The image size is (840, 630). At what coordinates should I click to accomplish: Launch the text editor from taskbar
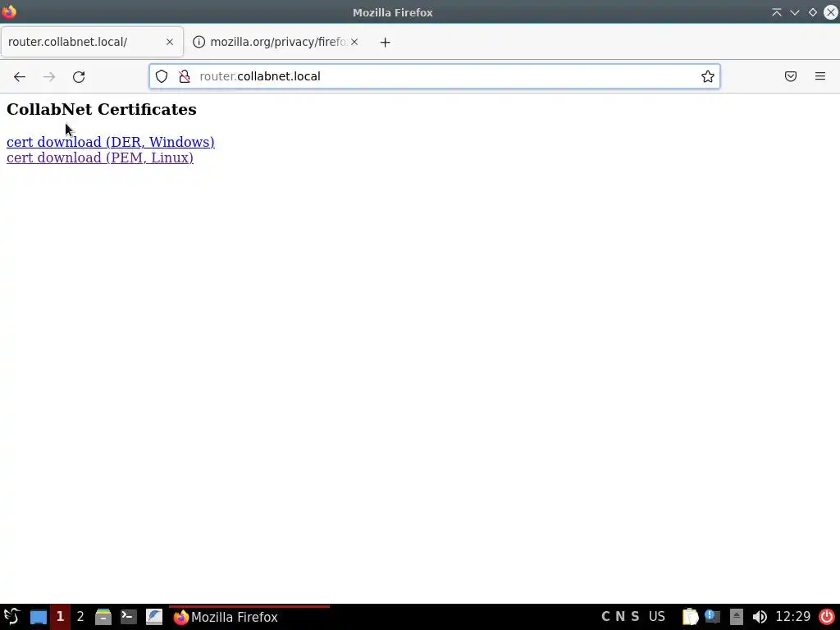tap(154, 617)
